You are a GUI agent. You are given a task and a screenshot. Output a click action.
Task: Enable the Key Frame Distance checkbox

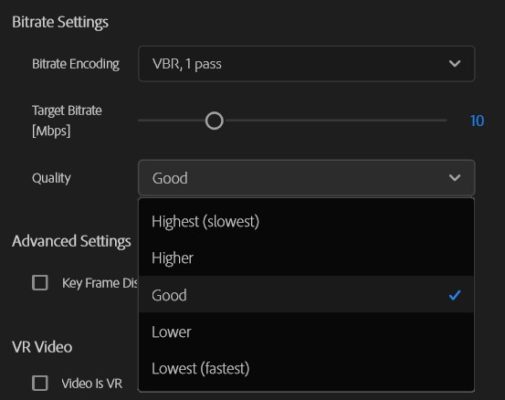tap(40, 283)
